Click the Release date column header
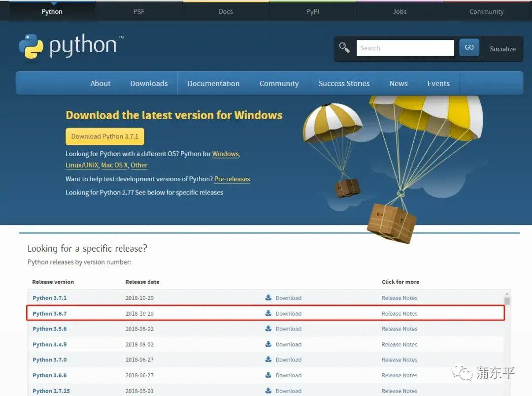This screenshot has height=396, width=532. [142, 282]
